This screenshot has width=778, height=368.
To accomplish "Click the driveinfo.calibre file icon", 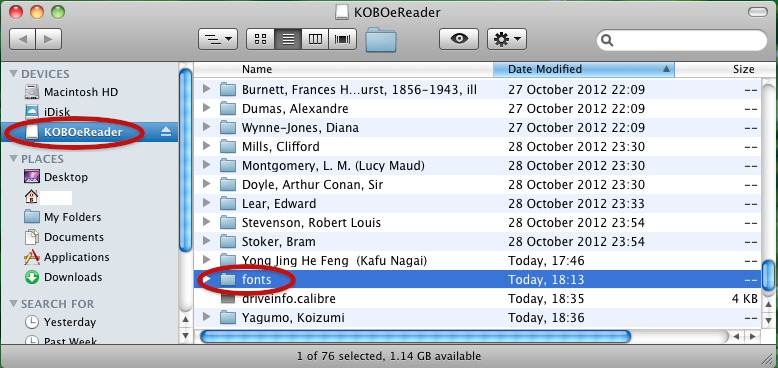I will pos(228,299).
